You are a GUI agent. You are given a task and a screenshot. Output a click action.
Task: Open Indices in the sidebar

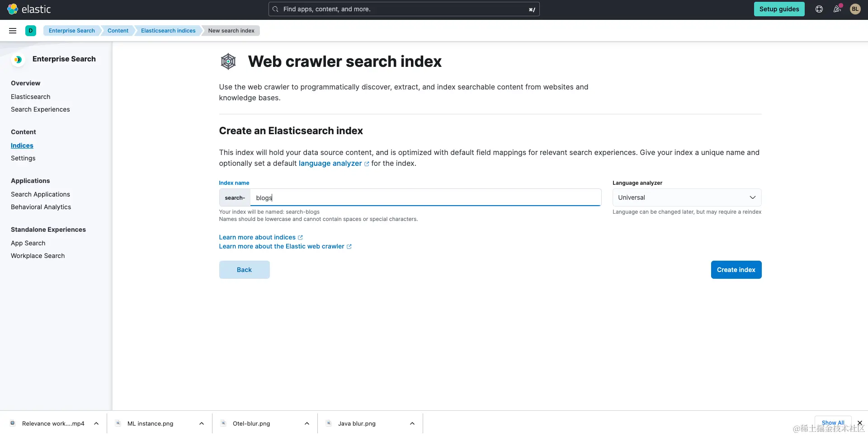[x=22, y=145]
